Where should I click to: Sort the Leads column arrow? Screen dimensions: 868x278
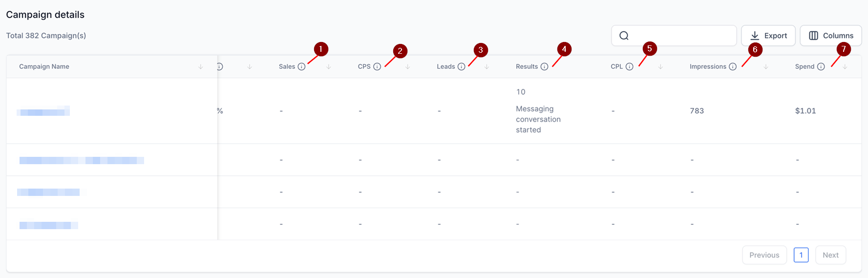487,66
